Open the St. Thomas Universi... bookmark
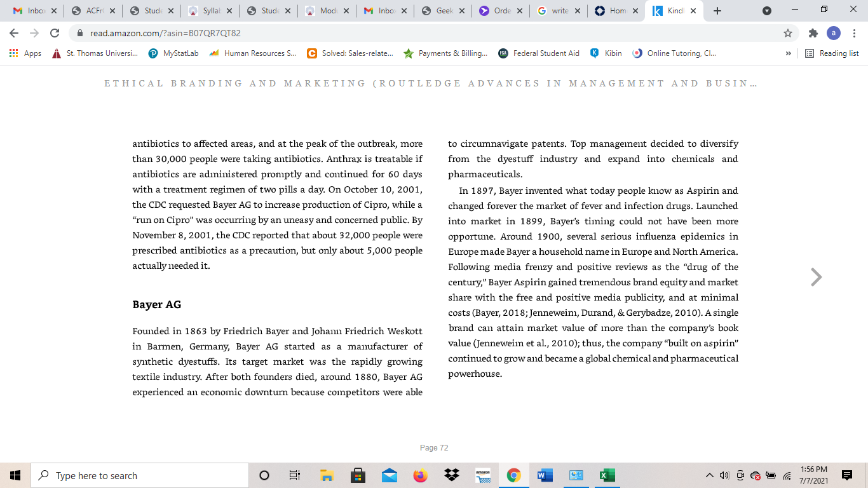Image resolution: width=868 pixels, height=488 pixels. (x=95, y=53)
